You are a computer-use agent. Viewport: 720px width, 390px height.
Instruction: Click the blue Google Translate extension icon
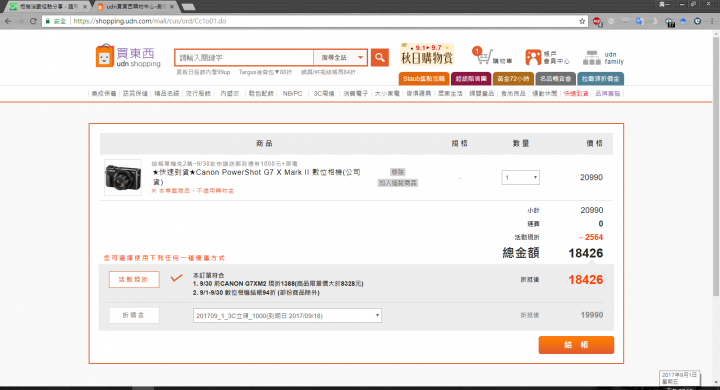tap(639, 21)
